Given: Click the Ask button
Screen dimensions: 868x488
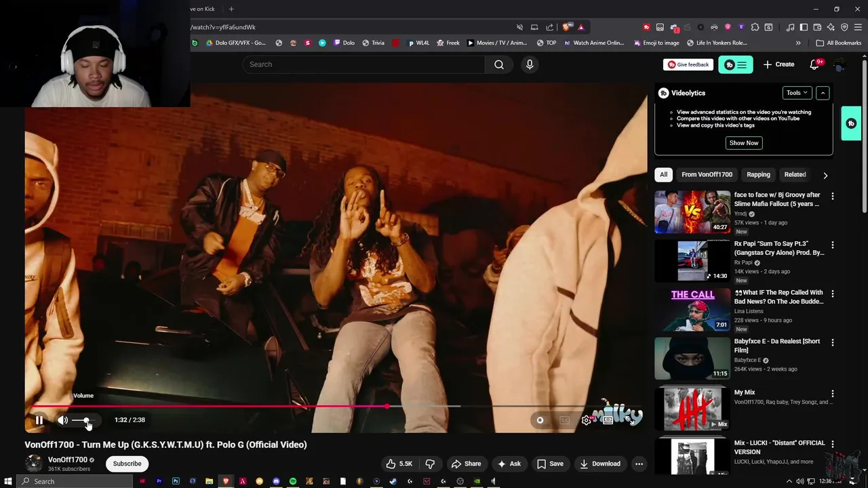Looking at the screenshot, I should [509, 464].
